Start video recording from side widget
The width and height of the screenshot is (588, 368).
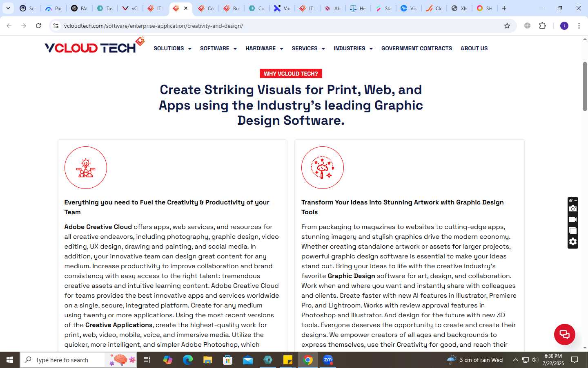573,220
